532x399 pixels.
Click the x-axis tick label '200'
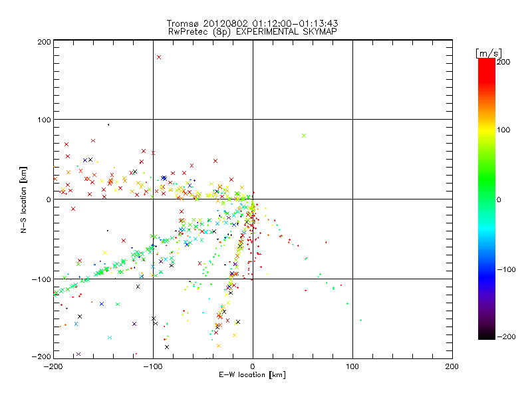(452, 366)
